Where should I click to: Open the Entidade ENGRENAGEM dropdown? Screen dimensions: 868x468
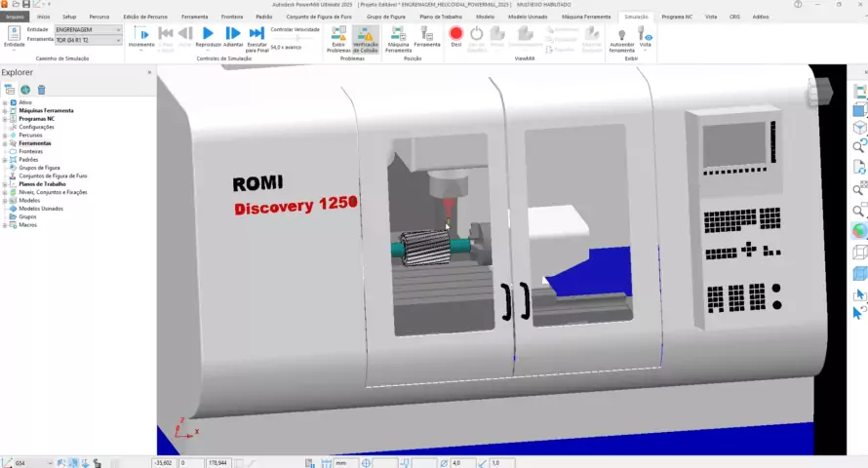[x=88, y=30]
